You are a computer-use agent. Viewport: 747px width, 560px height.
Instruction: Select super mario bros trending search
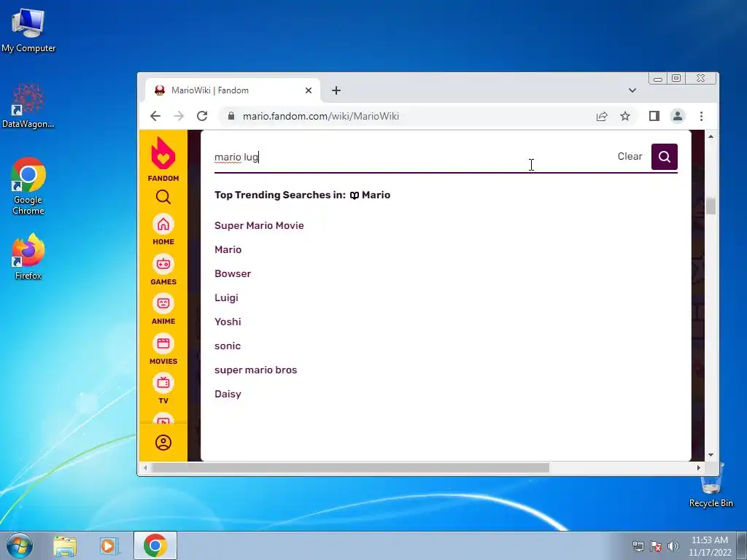255,370
